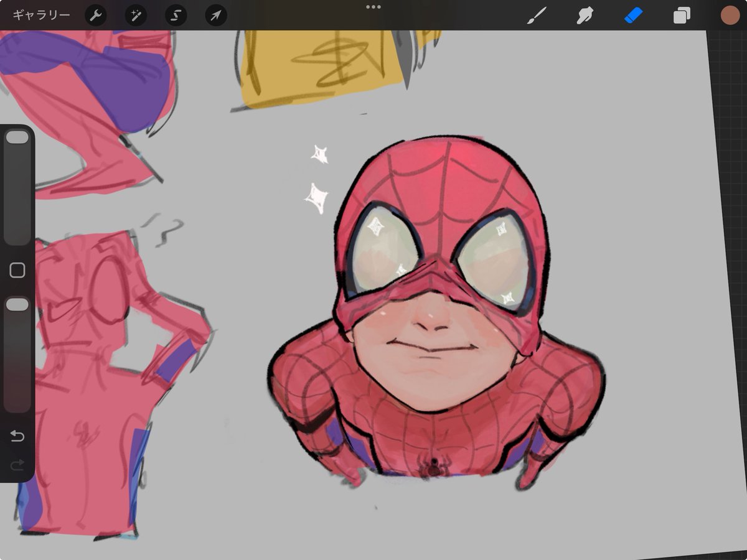This screenshot has width=747, height=560.
Task: Open the Adjustments magic wand menu
Action: pyautogui.click(x=136, y=16)
